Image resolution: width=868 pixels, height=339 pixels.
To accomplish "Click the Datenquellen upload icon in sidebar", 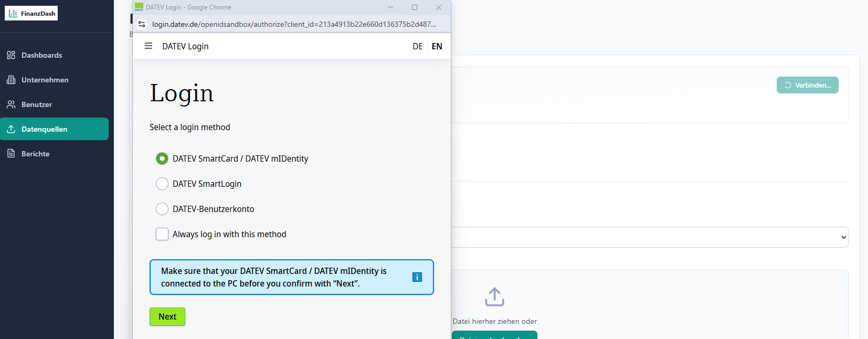I will (11, 129).
